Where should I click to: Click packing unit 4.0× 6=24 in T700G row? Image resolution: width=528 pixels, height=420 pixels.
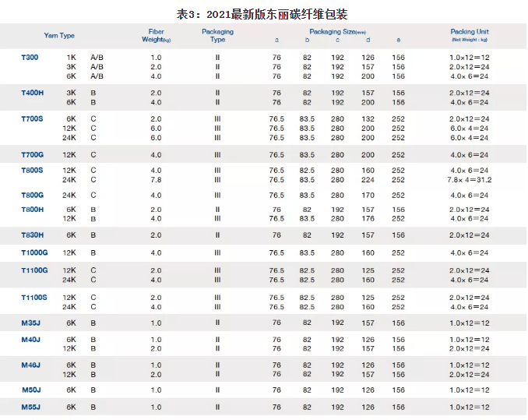[470, 155]
